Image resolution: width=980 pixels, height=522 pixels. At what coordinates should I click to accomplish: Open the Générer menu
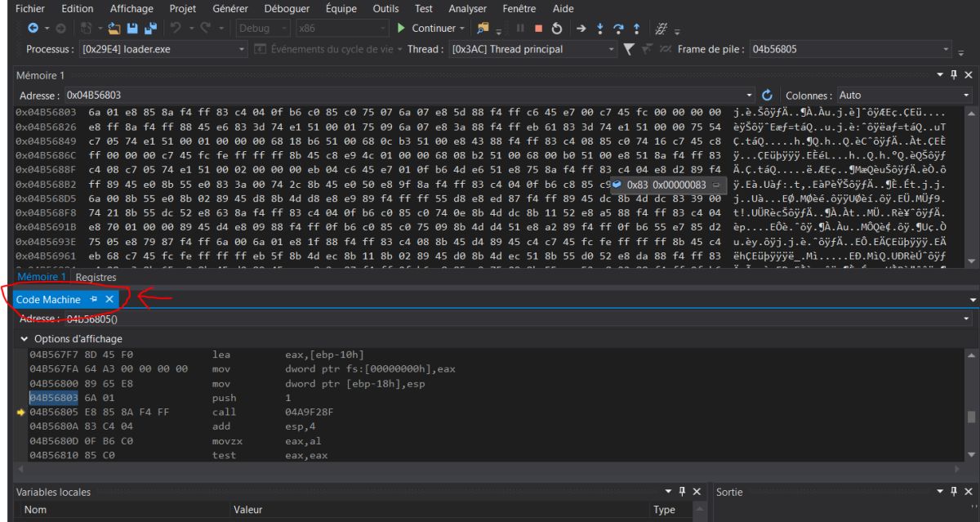[231, 8]
